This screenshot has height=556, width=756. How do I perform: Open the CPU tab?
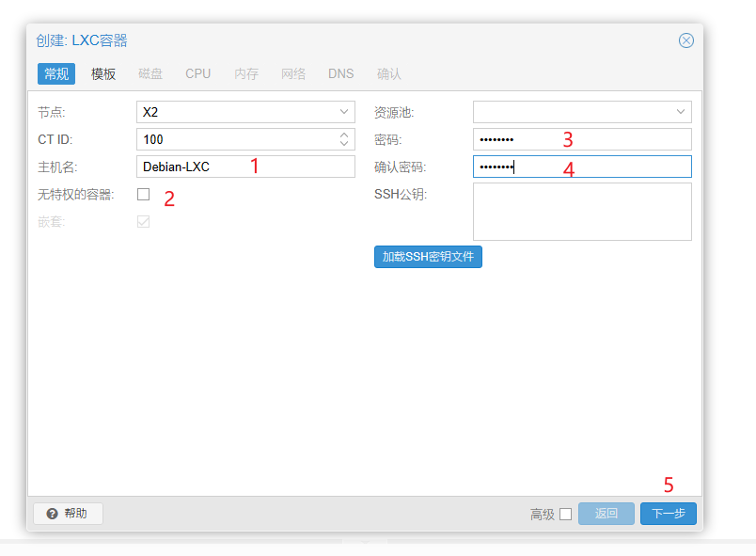click(x=197, y=73)
